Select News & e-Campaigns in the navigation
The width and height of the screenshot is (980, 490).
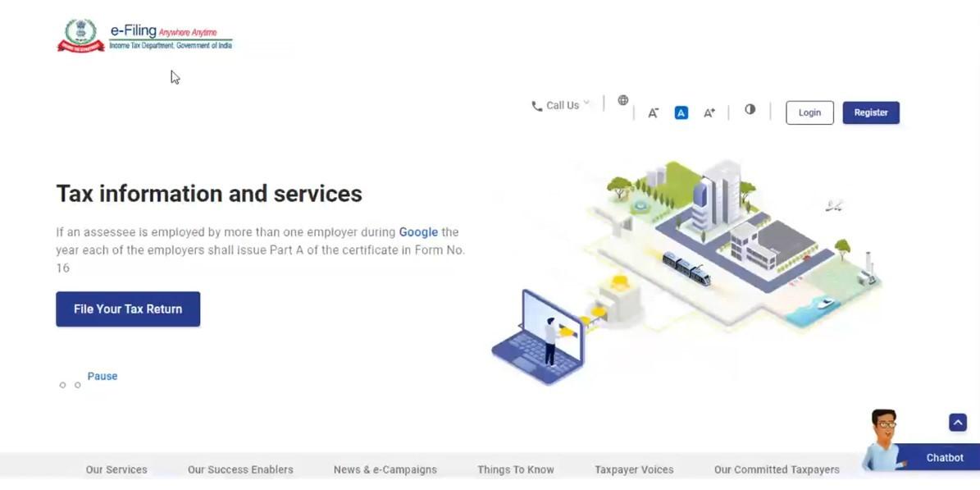click(385, 469)
